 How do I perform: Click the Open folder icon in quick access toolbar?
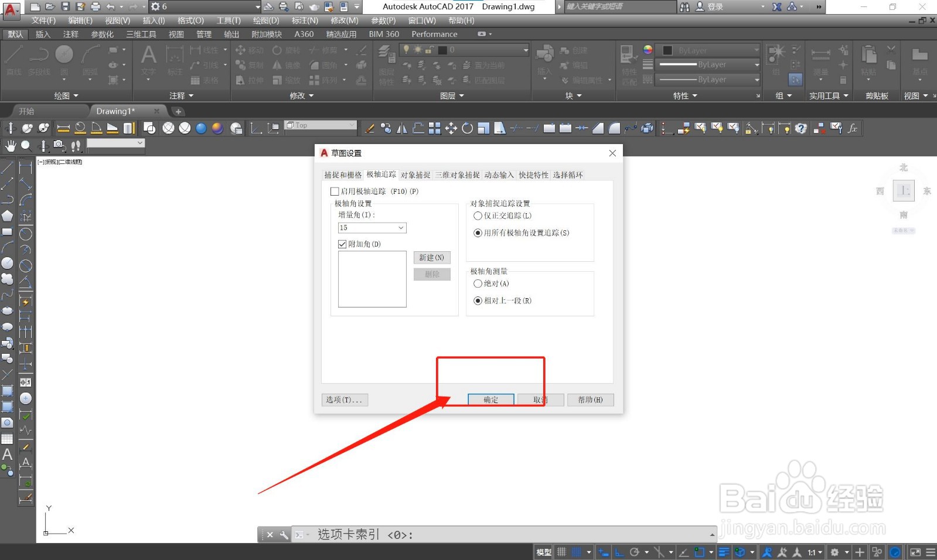click(x=50, y=6)
